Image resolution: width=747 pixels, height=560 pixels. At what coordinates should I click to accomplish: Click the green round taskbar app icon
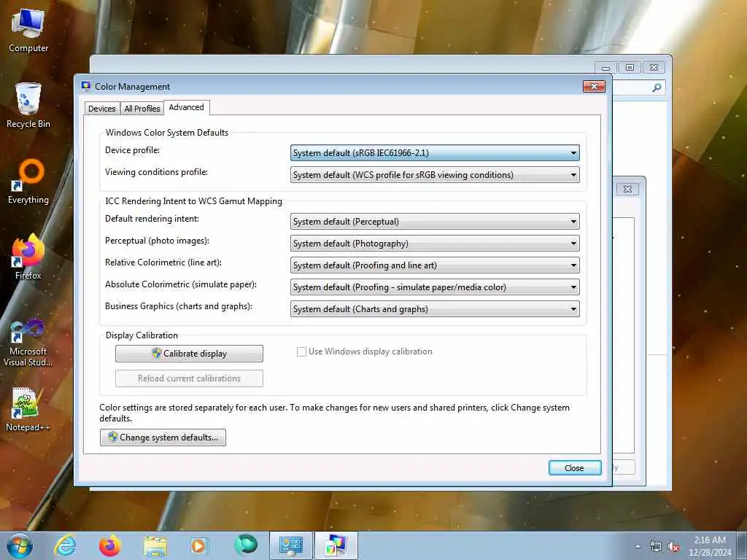246,545
